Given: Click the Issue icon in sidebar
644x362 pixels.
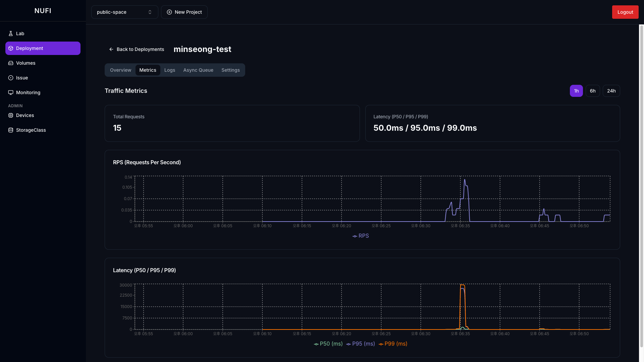Looking at the screenshot, I should (x=10, y=77).
